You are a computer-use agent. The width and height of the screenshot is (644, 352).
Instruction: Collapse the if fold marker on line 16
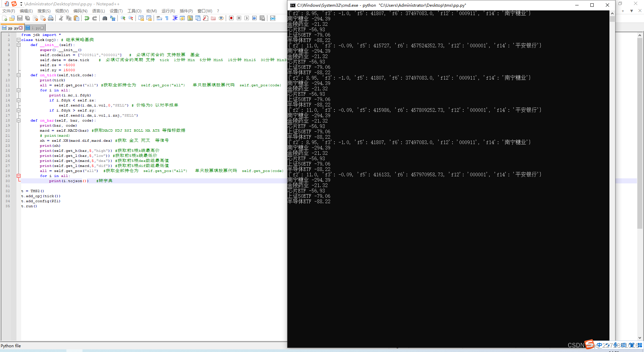tap(19, 111)
